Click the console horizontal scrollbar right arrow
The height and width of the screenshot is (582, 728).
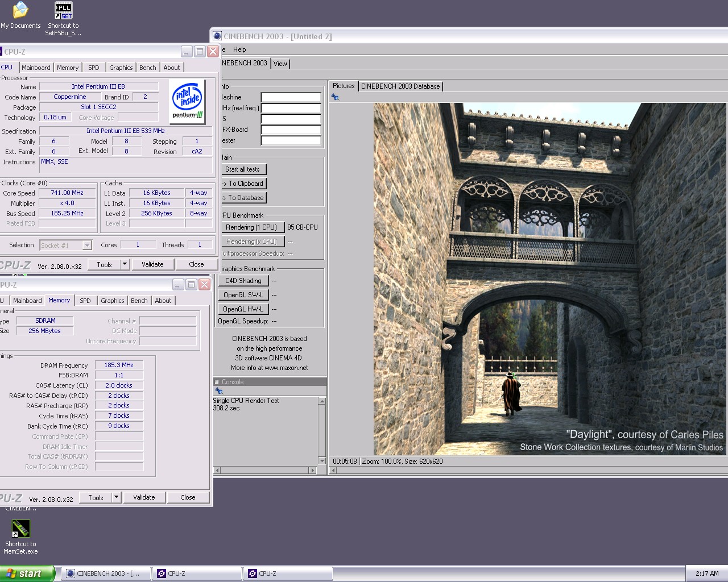coord(312,471)
